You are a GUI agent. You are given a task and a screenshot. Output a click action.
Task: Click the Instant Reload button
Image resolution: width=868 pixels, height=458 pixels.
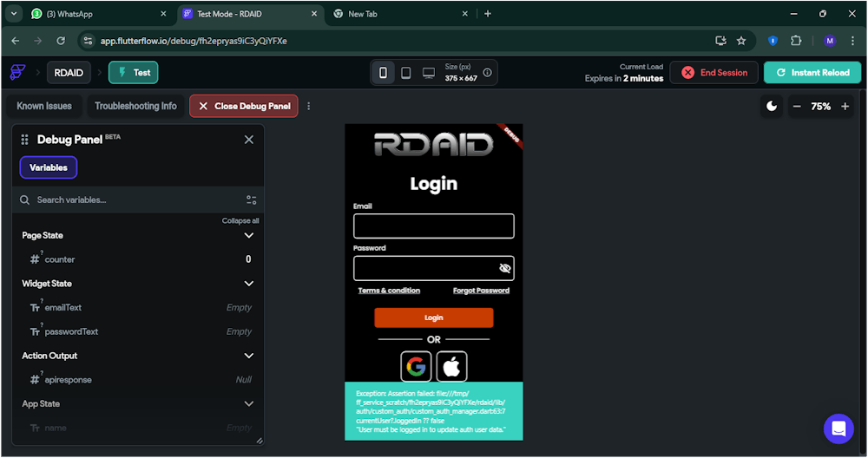pyautogui.click(x=812, y=73)
